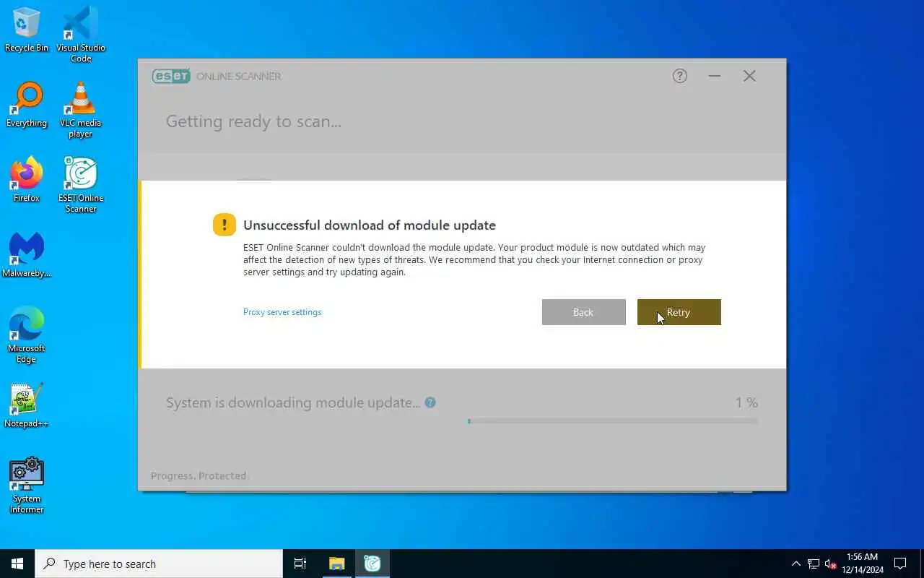924x578 pixels.
Task: Select ESET Online Scanner desktop shortcut
Action: tap(81, 184)
